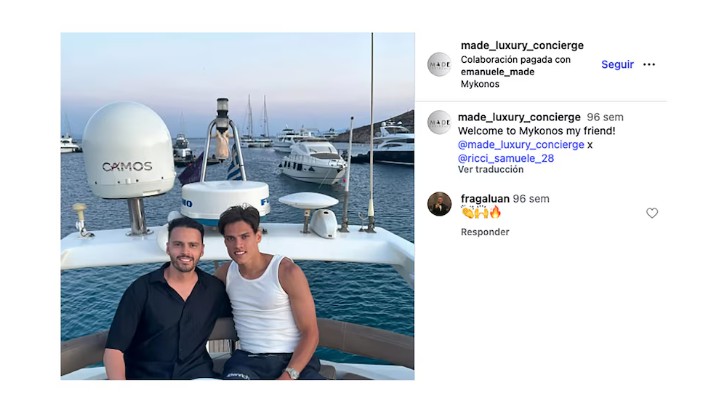Click the caption's 96 sem timestamp
Screen dimensions: 707x403
(605, 117)
